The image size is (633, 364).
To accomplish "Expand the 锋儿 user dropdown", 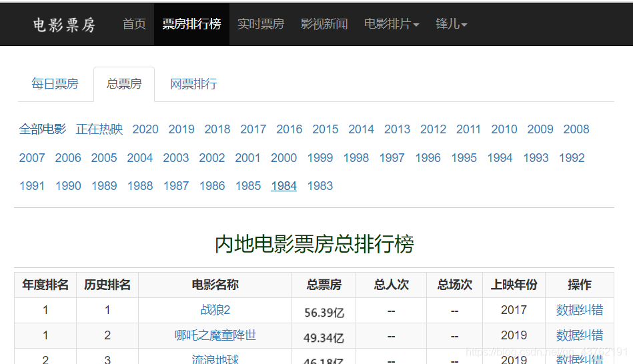I will click(452, 24).
